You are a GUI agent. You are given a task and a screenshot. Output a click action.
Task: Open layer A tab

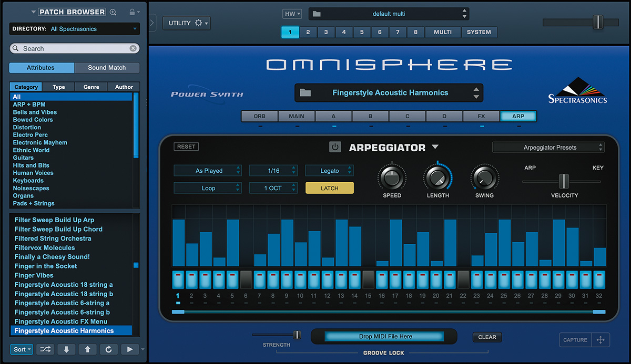334,116
